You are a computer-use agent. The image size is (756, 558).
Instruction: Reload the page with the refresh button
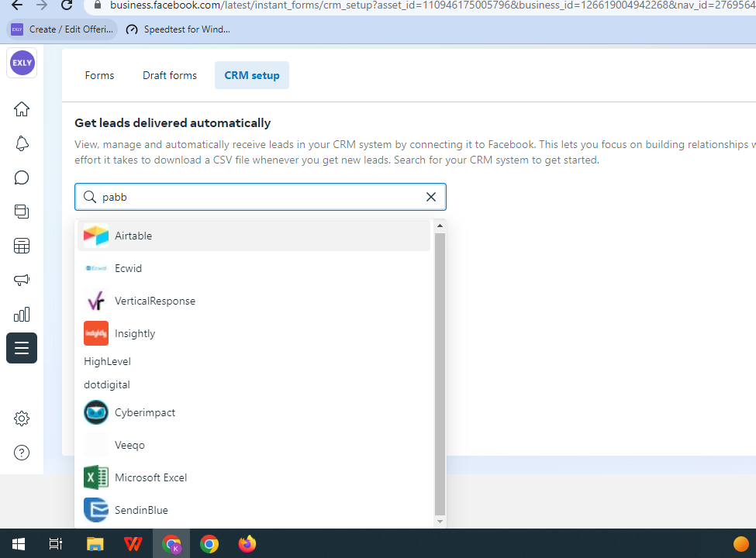point(67,5)
